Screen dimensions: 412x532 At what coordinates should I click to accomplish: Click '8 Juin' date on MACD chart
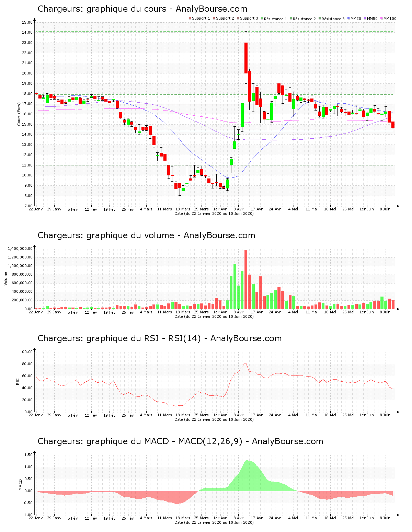tap(385, 518)
